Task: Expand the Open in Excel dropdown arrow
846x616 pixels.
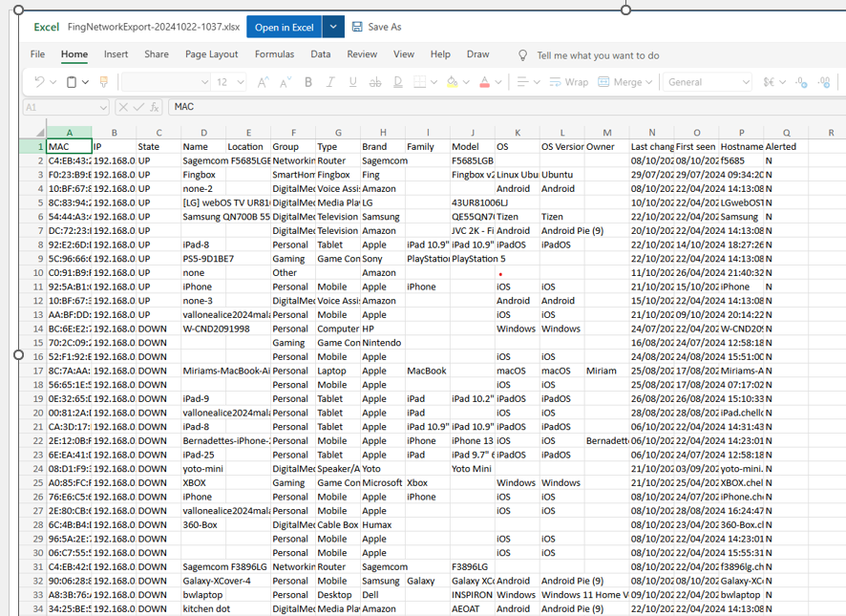Action: (x=333, y=27)
